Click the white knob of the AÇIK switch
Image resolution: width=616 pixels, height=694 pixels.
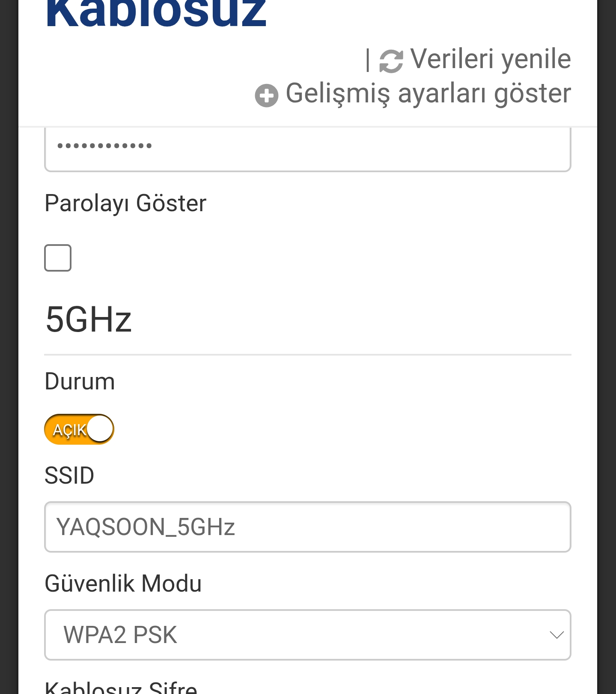(100, 429)
